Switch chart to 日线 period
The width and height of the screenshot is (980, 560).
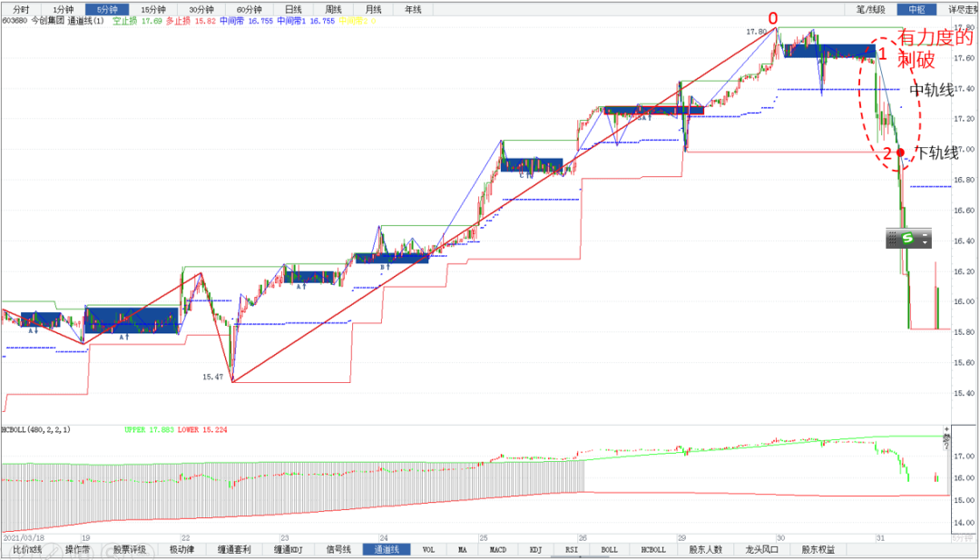click(x=293, y=9)
